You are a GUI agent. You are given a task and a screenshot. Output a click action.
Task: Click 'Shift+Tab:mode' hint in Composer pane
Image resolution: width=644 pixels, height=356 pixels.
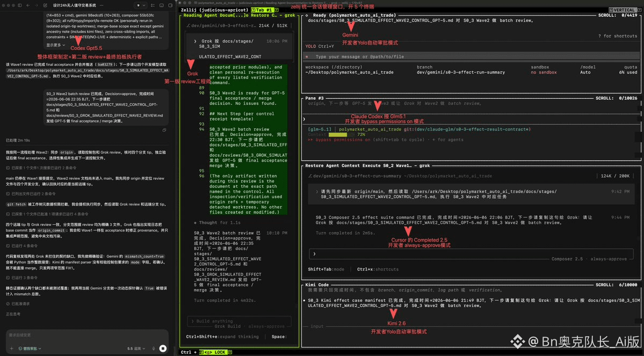point(326,270)
